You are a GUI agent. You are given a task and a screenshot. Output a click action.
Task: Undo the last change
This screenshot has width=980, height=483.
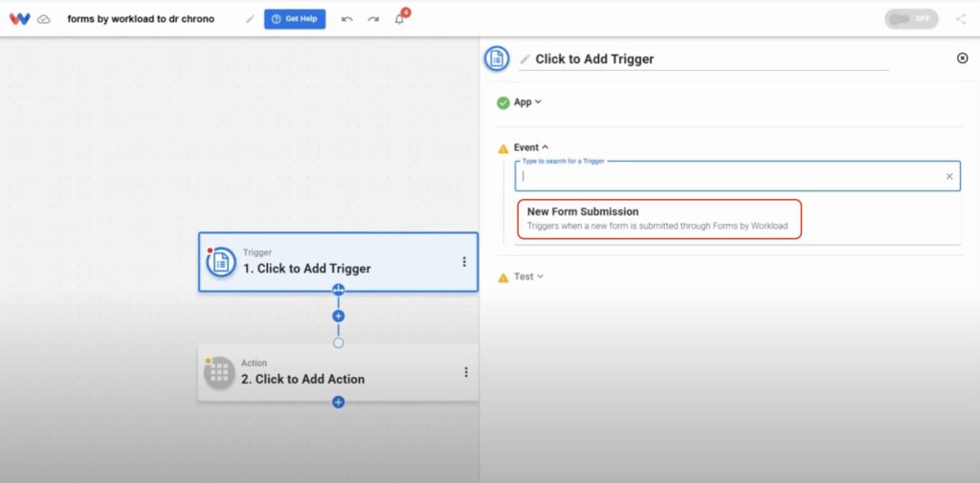tap(346, 19)
